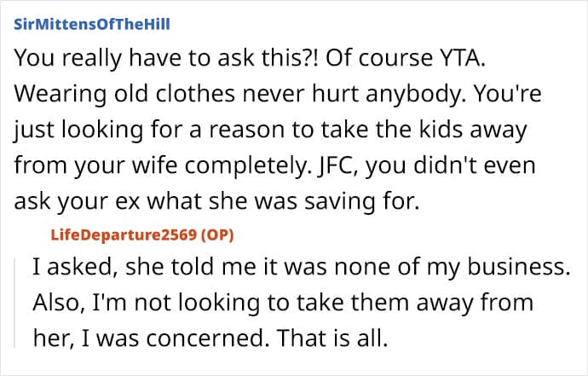Click 'Of course' in the first comment line
This screenshot has width=588, height=376.
coord(379,58)
